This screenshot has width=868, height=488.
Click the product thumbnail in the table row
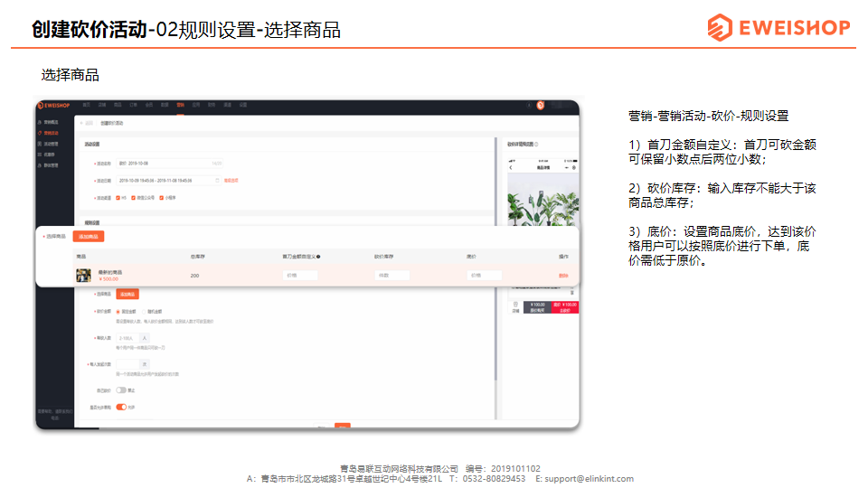[x=83, y=275]
